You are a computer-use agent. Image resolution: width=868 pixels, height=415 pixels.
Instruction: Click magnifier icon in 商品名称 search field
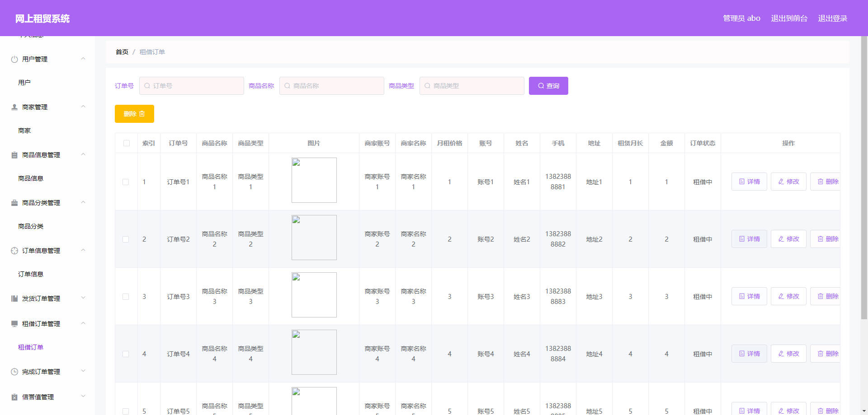pyautogui.click(x=287, y=86)
